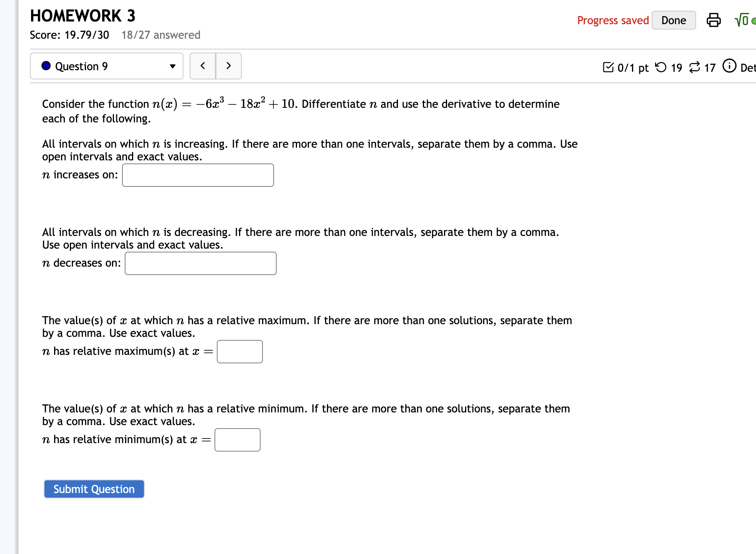The height and width of the screenshot is (554, 756).
Task: Click the Progress saved indicator
Action: [x=612, y=20]
